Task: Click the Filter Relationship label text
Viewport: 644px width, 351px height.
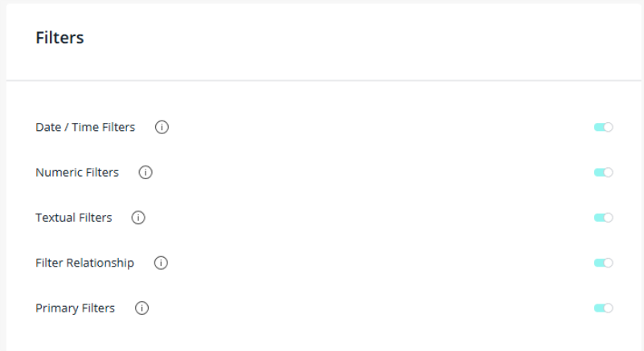Action: (x=84, y=263)
